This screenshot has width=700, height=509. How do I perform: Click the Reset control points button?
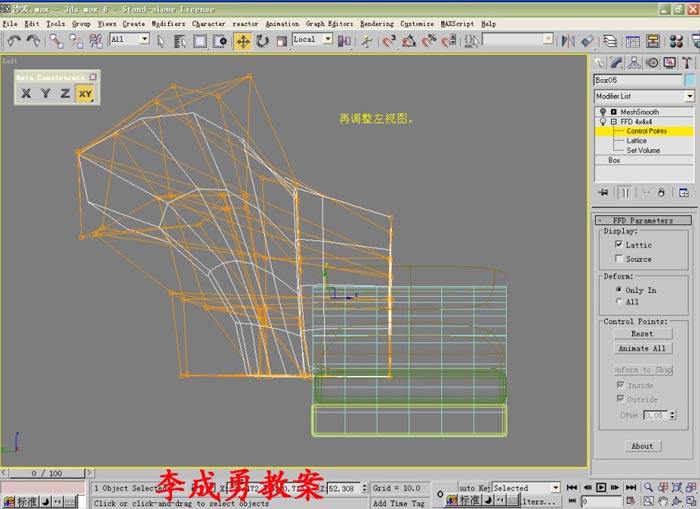point(643,334)
